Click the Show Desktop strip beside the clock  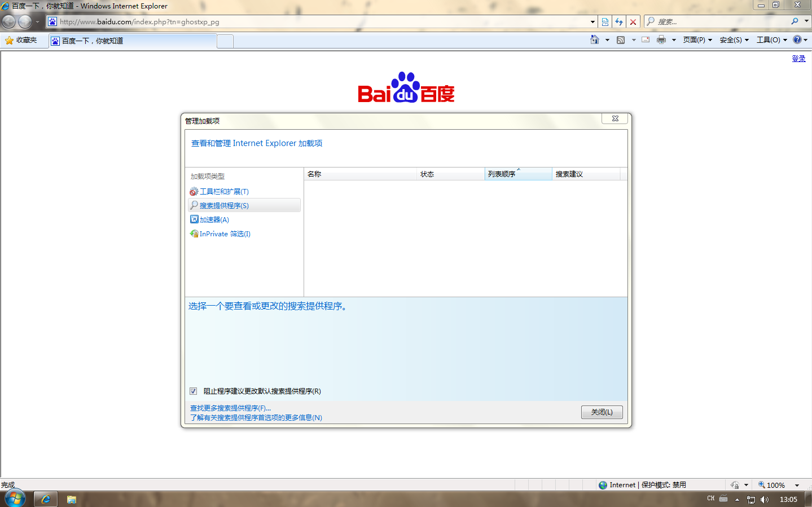[808, 499]
